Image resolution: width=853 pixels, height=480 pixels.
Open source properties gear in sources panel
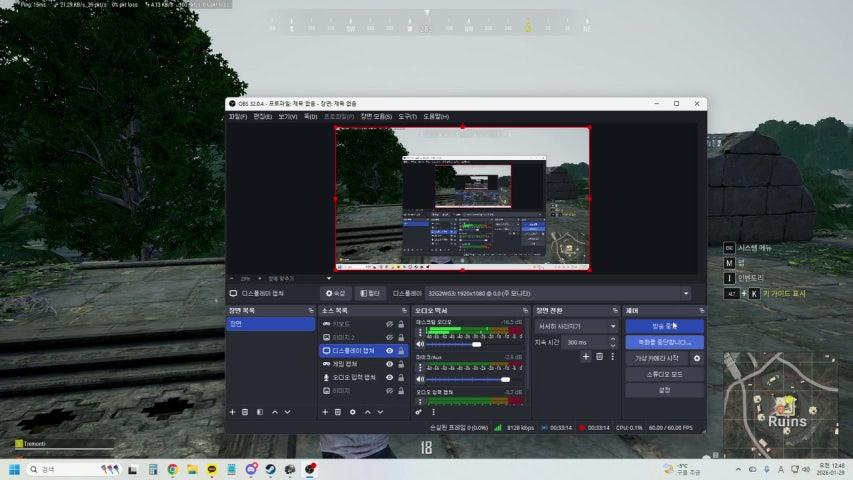[352, 412]
